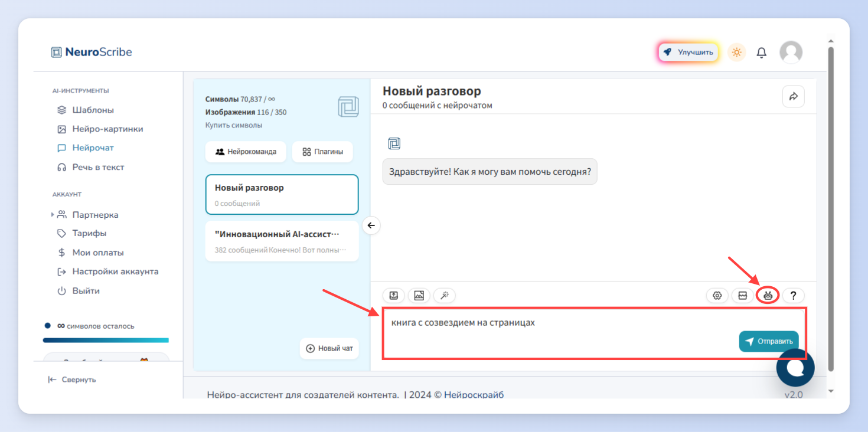Click Купить символы link

(234, 125)
